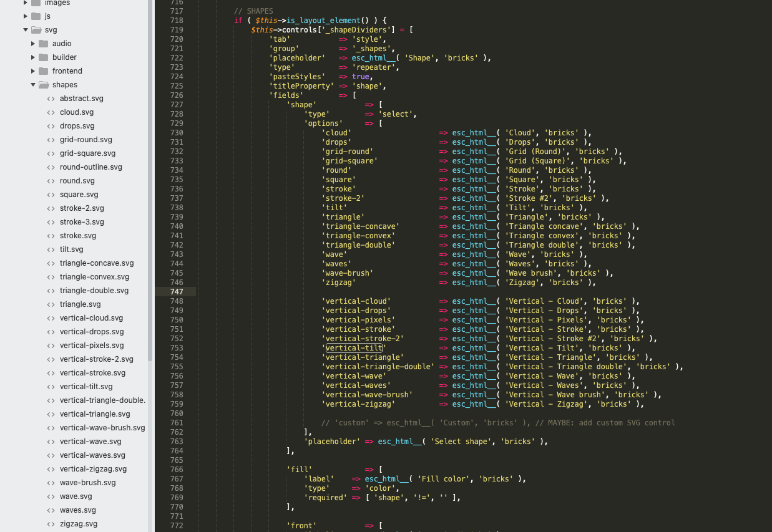Click the sidebar vertical scrollbar
Image resolution: width=772 pixels, height=532 pixels.
click(x=150, y=181)
